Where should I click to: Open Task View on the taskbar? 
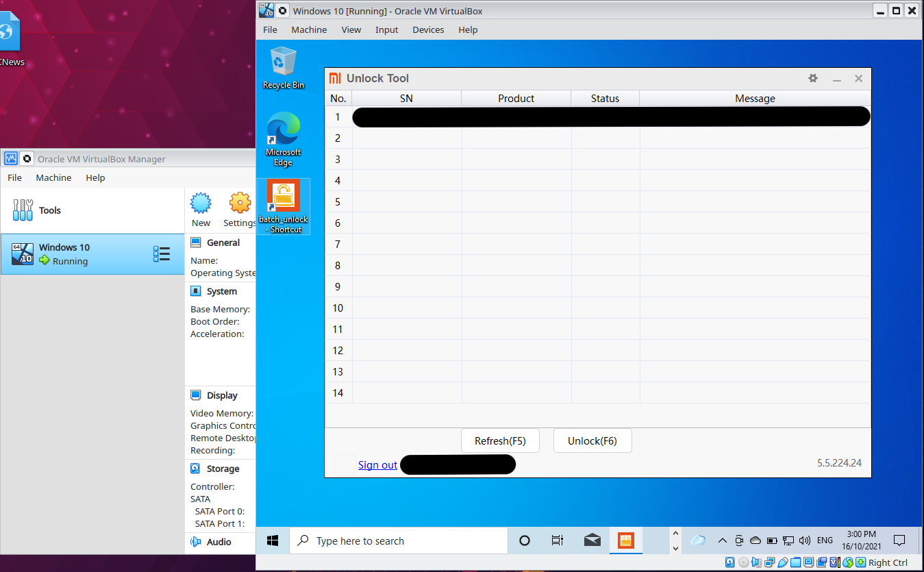pos(558,540)
